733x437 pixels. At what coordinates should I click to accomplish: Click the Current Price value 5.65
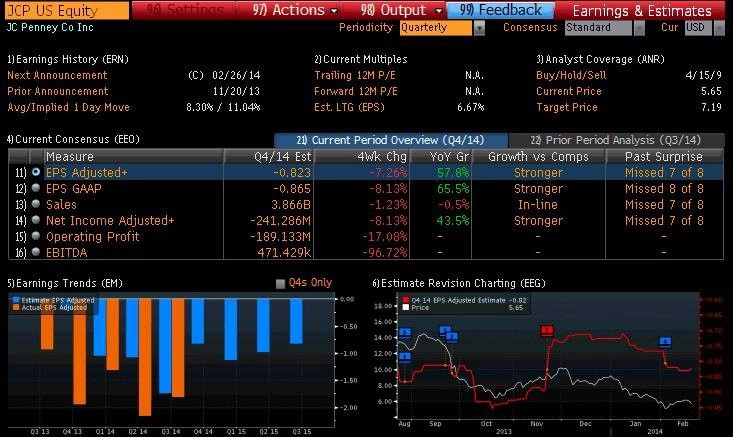[711, 91]
